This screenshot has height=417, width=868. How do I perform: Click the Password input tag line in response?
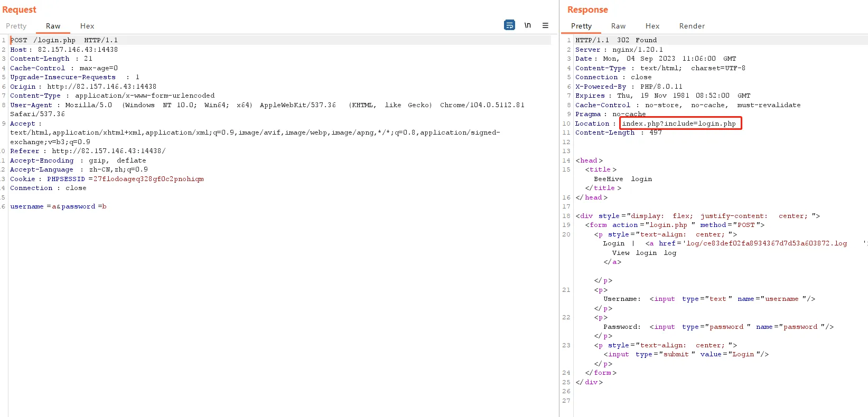718,327
